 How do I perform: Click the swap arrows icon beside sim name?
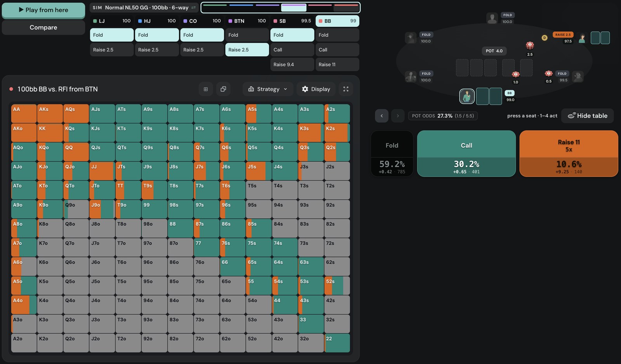point(193,7)
